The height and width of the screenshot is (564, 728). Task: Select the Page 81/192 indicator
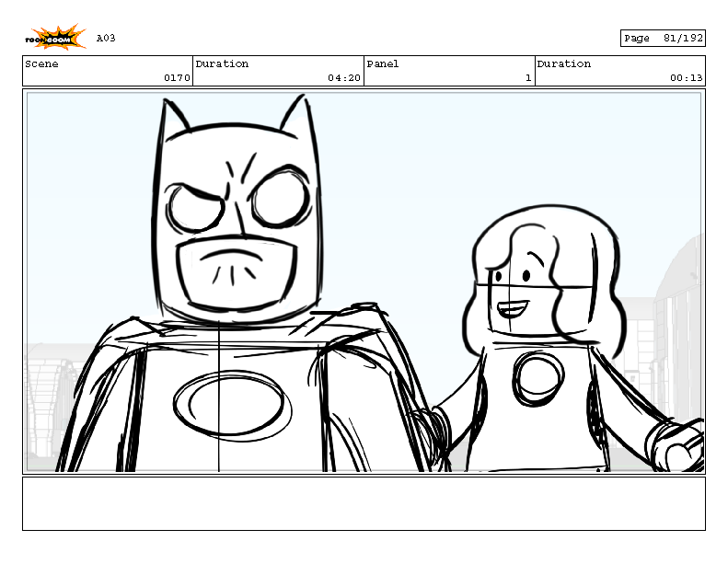[x=663, y=38]
